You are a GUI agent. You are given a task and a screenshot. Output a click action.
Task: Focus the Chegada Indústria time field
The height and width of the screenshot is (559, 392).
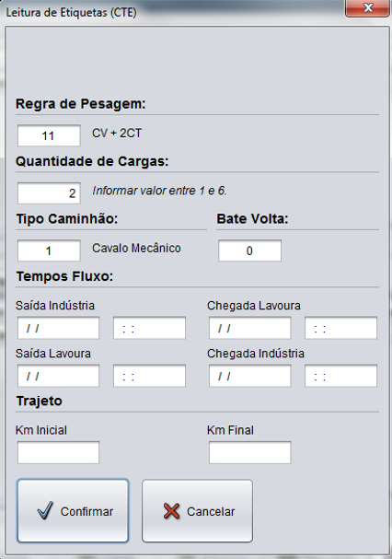[340, 376]
